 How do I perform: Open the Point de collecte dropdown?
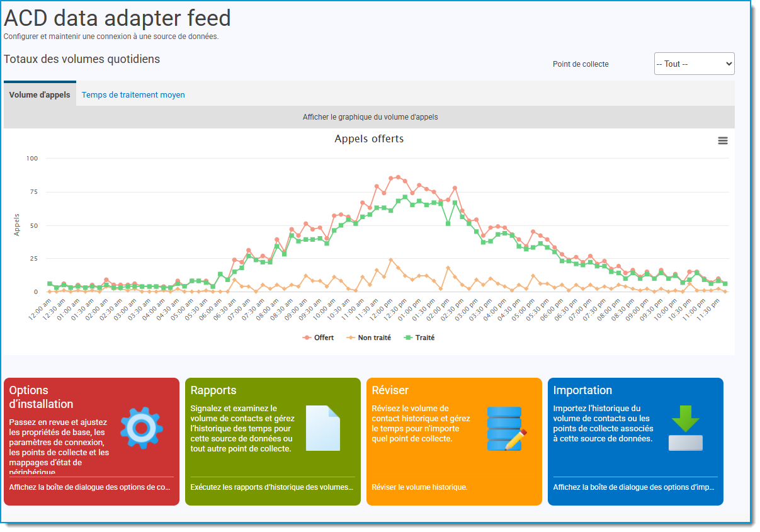pos(694,64)
